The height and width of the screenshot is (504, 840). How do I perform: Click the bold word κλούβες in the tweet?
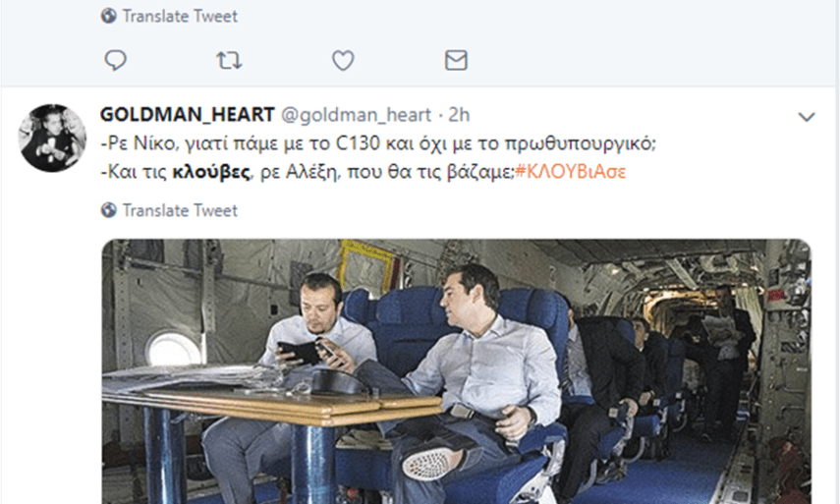point(211,172)
